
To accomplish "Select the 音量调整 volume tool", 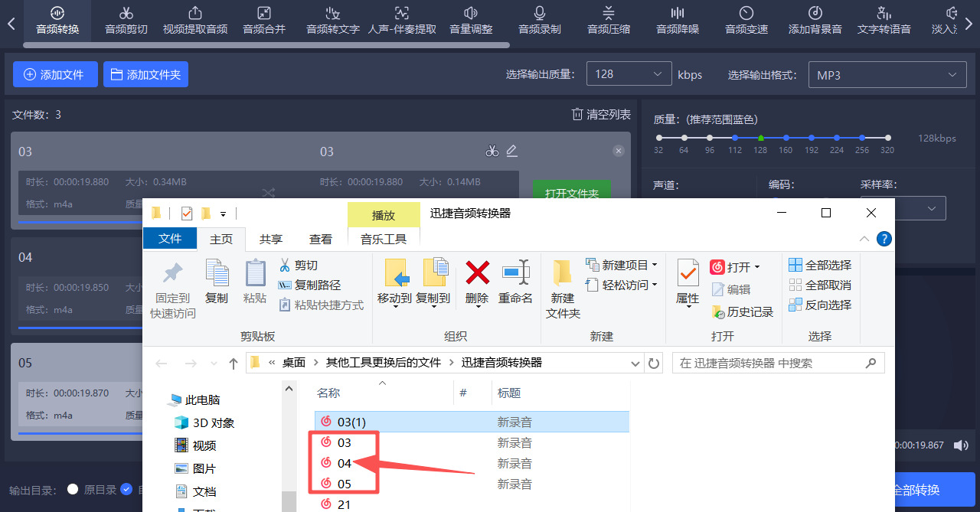I will (x=471, y=21).
